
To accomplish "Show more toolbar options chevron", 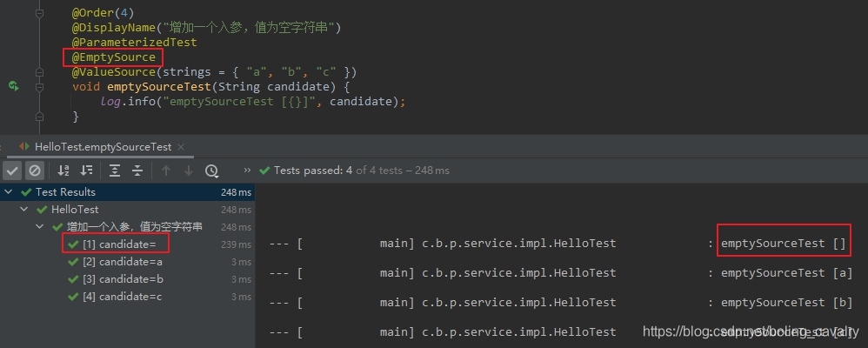I will coord(248,171).
